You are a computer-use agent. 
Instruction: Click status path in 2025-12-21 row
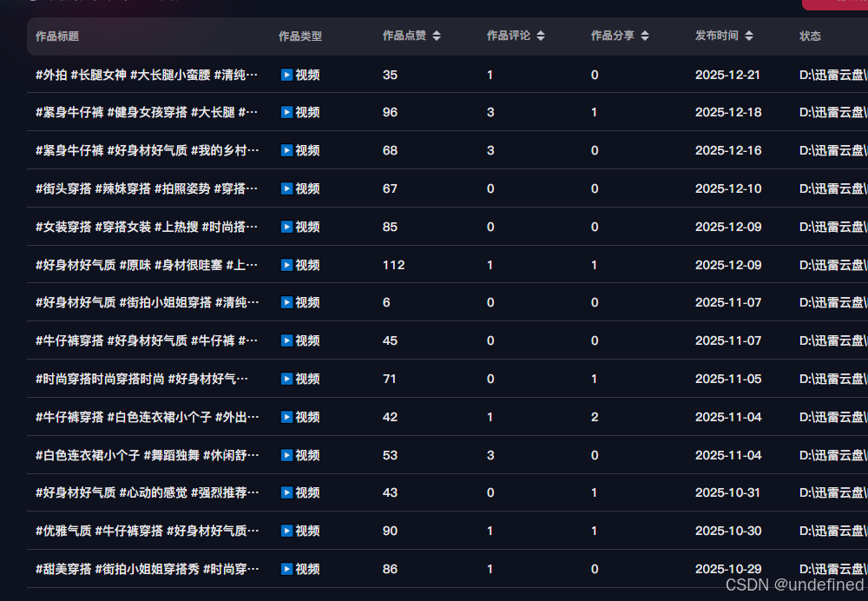click(833, 75)
